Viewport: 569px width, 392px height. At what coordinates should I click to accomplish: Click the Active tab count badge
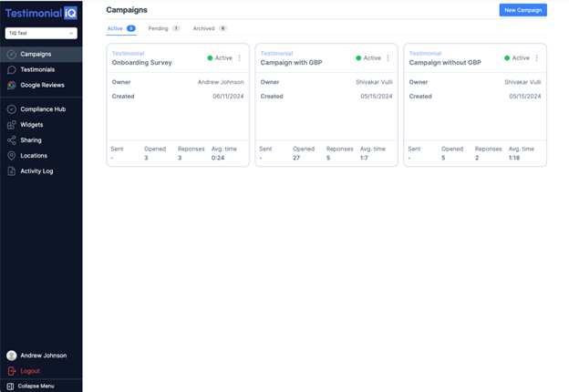(131, 28)
